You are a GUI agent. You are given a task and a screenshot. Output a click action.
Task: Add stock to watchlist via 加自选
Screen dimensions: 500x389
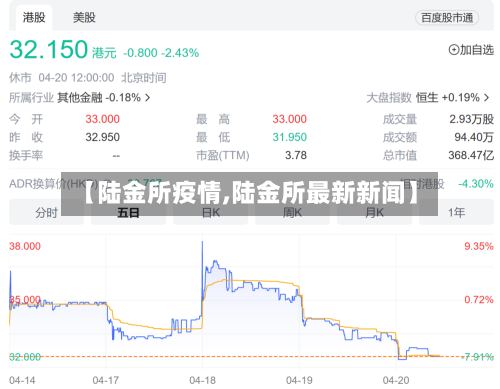(471, 50)
